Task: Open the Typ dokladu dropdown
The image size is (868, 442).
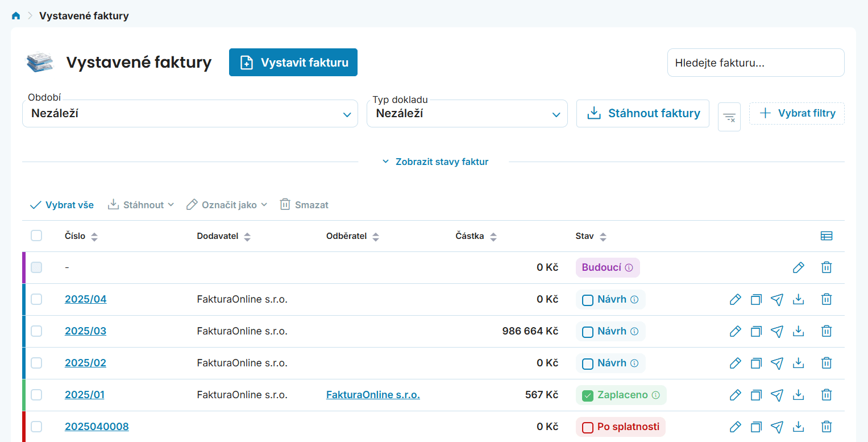Action: point(467,113)
